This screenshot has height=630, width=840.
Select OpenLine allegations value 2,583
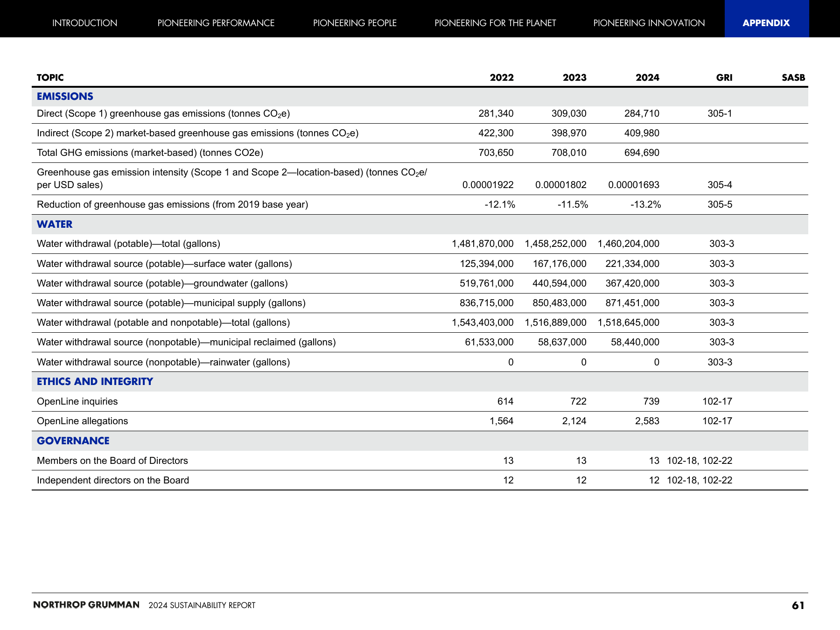click(x=647, y=421)
